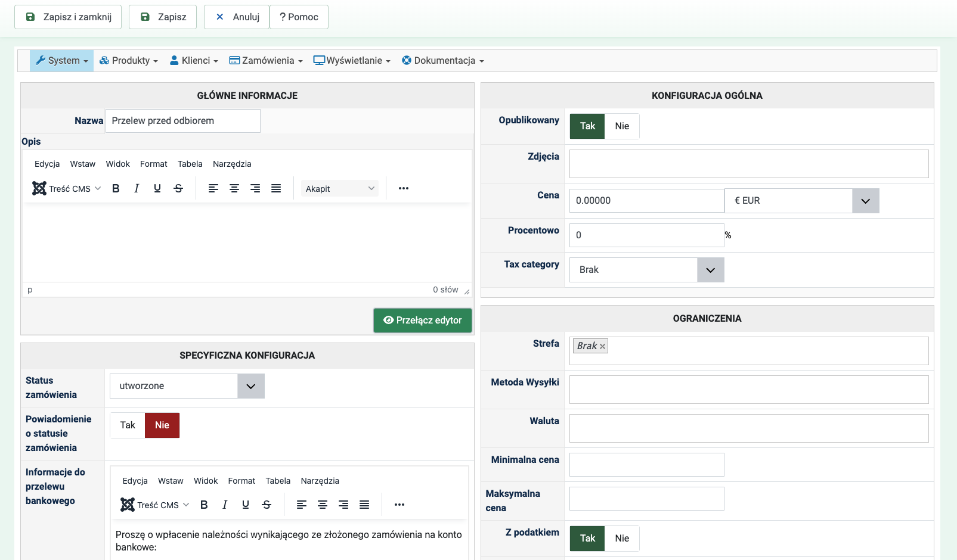Expand the Tax category dropdown
Image resolution: width=957 pixels, height=560 pixels.
tap(710, 270)
